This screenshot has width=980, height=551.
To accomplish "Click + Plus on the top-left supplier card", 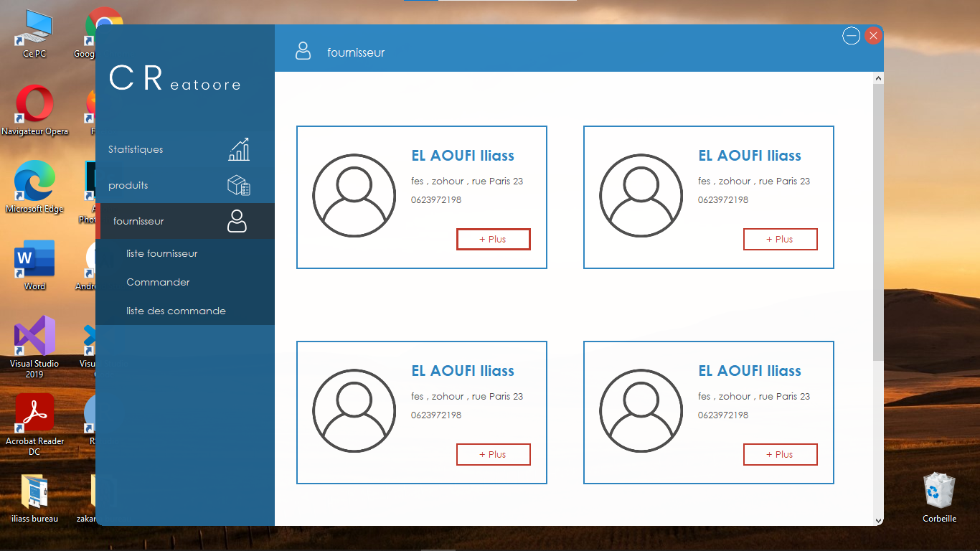I will pyautogui.click(x=494, y=239).
